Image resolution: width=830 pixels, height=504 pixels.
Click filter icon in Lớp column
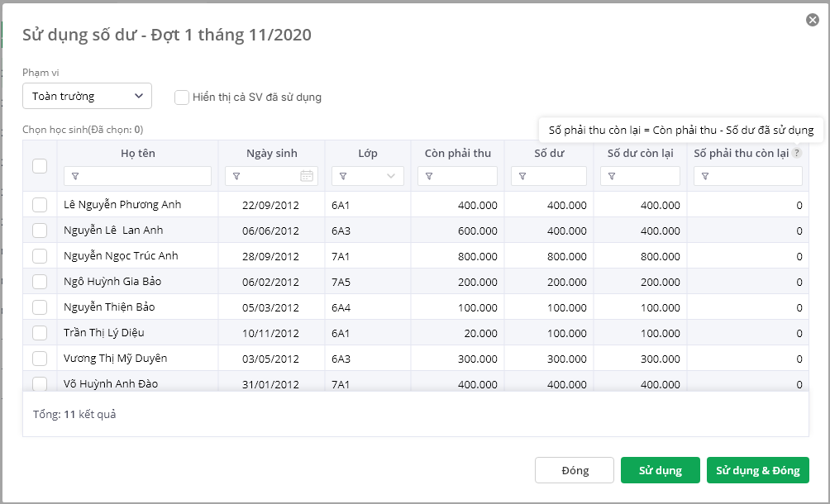click(343, 176)
